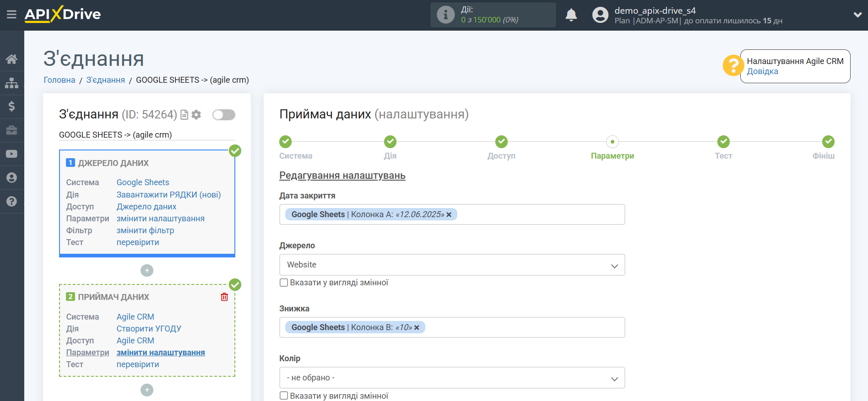868x401 pixels.
Task: Open the Джерело Website dropdown
Action: (x=452, y=265)
